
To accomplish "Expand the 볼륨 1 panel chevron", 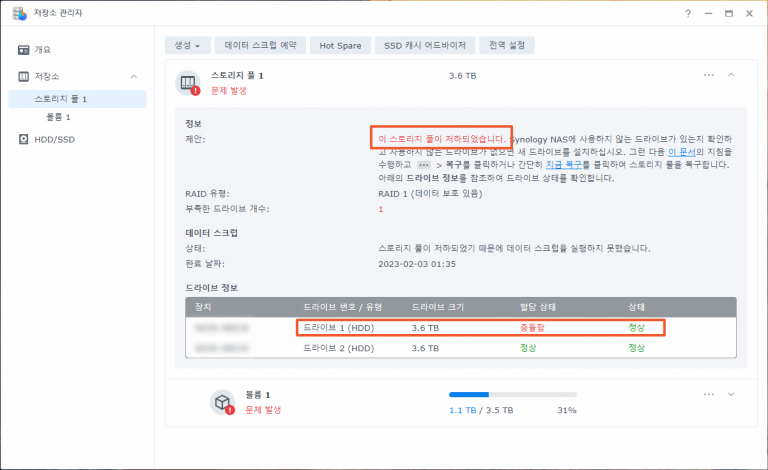I will [731, 394].
